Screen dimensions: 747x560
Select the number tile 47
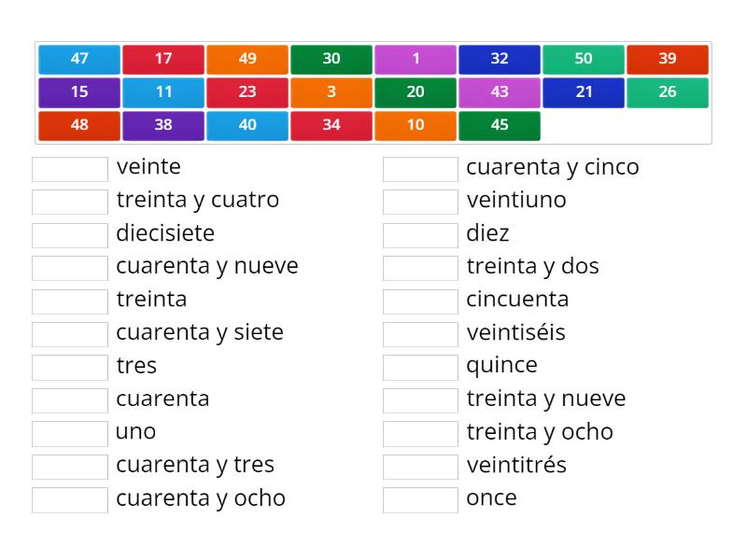78,59
